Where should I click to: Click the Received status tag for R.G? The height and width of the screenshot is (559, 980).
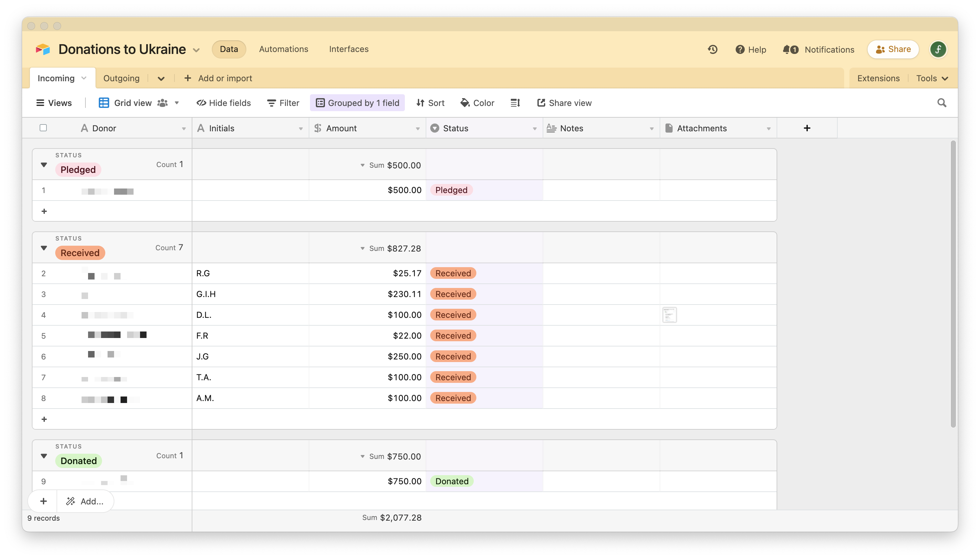[453, 273]
